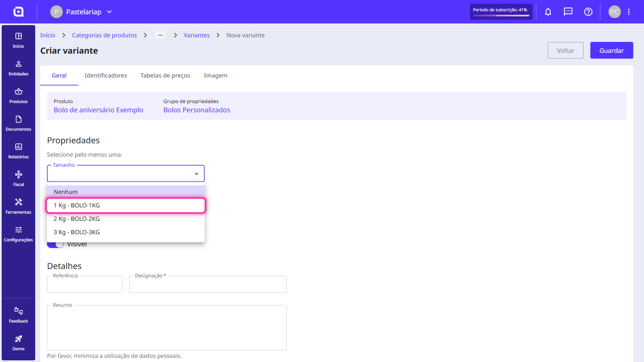Choose the 1 Kg - BOLO-1KG option

tap(126, 205)
